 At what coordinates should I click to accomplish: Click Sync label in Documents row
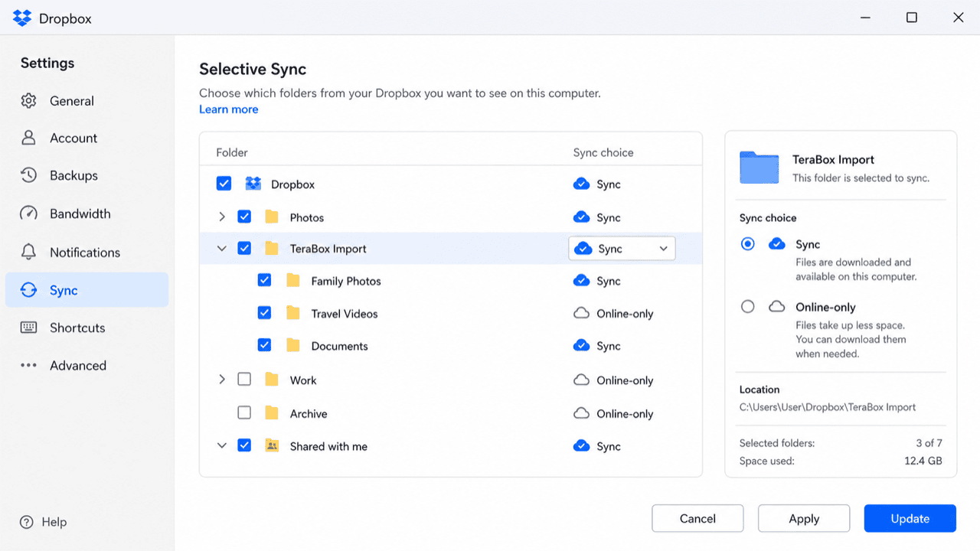coord(609,346)
